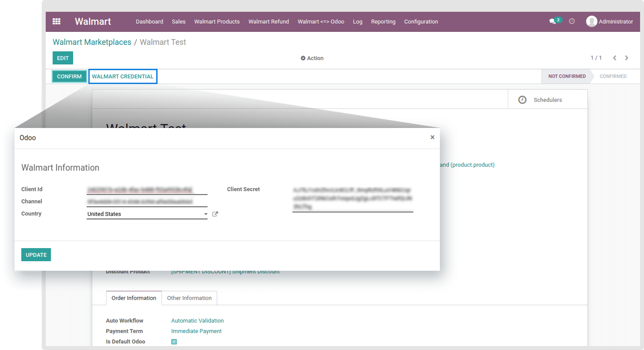The image size is (644, 350).
Task: Click the CONFIRM button
Action: 69,76
